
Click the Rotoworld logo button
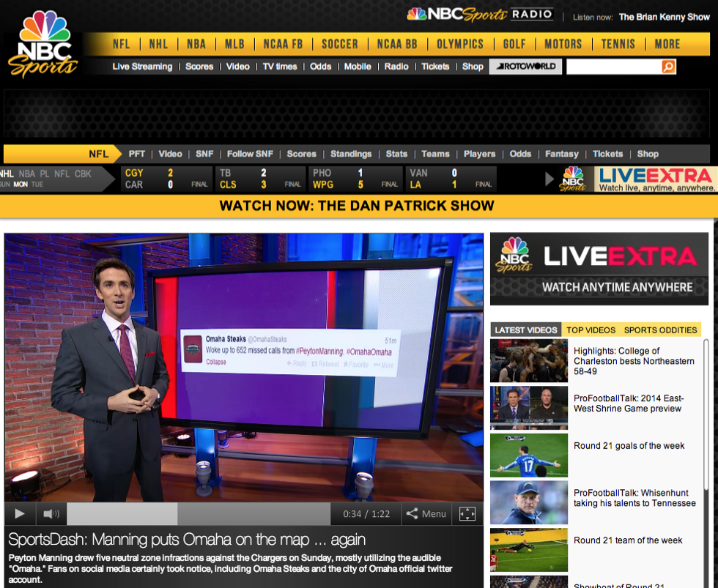click(x=526, y=67)
